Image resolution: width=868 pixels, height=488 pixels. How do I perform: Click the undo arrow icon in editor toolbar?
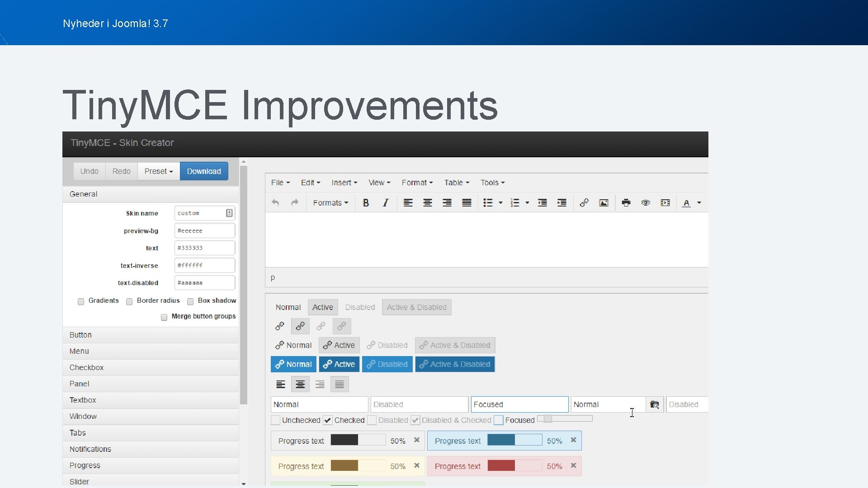[x=275, y=203]
